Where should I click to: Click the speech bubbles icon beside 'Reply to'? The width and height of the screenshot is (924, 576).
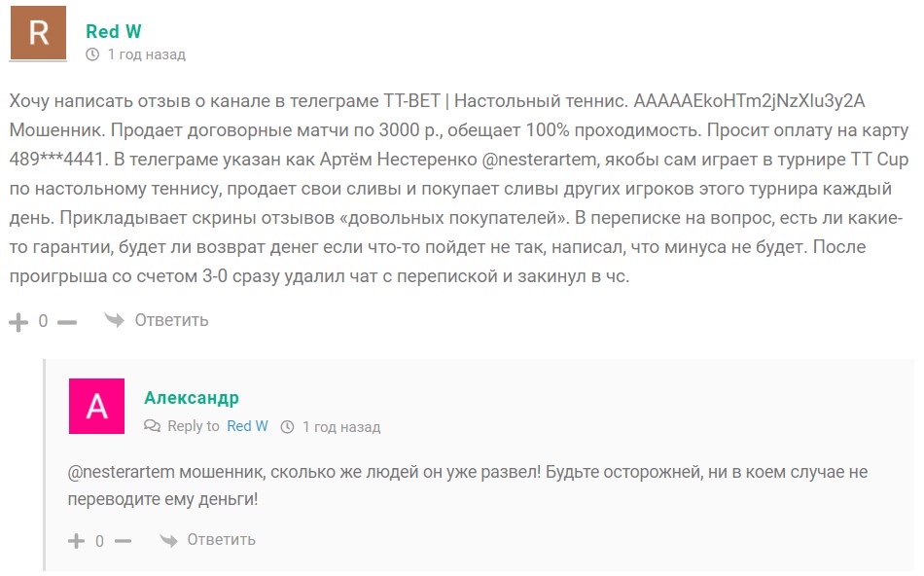coord(152,425)
